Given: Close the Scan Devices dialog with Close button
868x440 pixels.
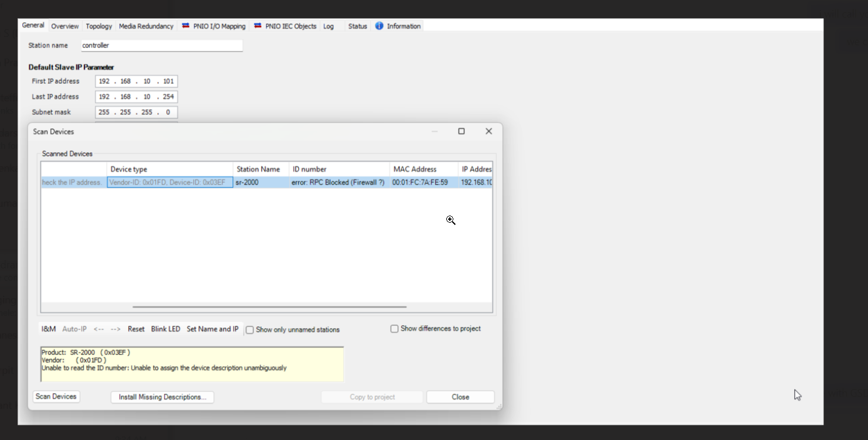Looking at the screenshot, I should click(x=460, y=397).
